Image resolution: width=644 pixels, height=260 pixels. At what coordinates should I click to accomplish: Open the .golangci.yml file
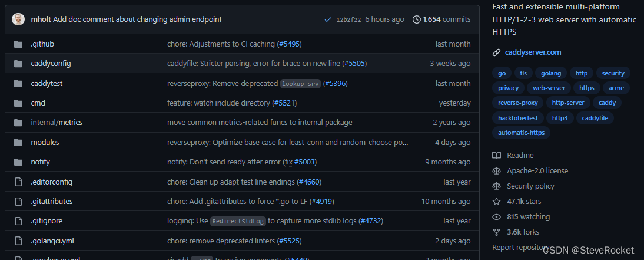(52, 241)
